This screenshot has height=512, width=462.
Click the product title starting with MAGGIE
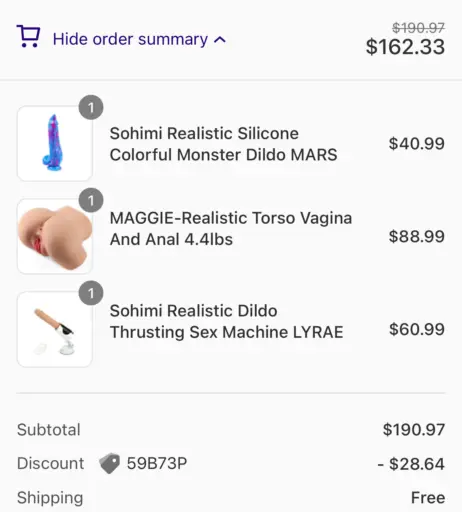pos(231,229)
